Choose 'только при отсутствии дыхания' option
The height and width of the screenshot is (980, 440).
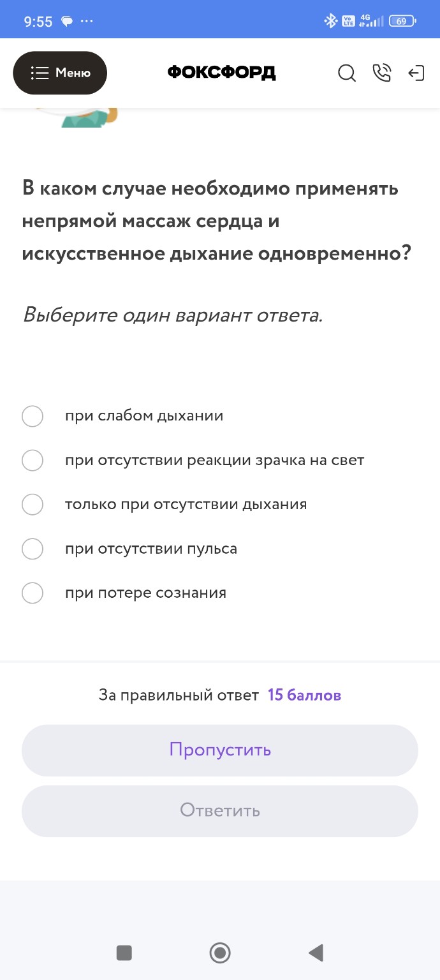pyautogui.click(x=32, y=504)
